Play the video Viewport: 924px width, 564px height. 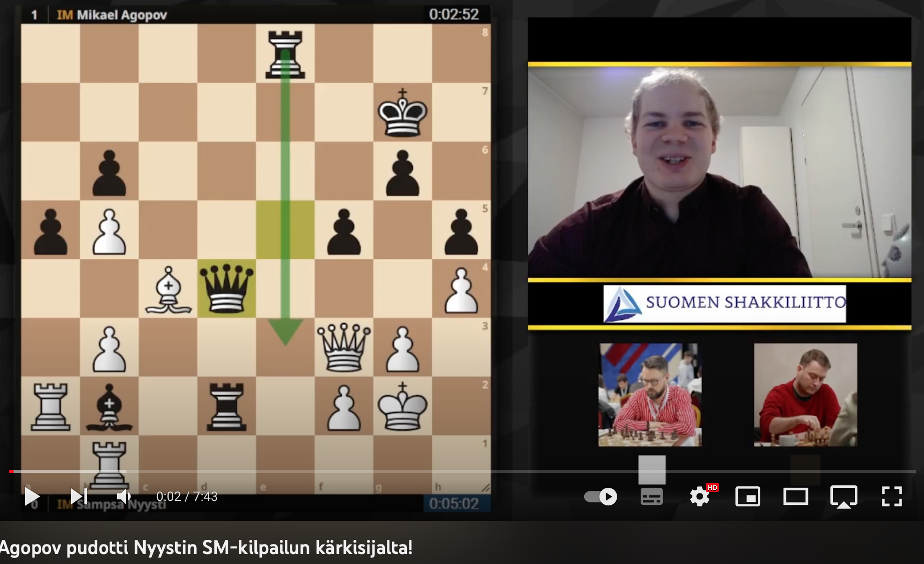pos(32,496)
